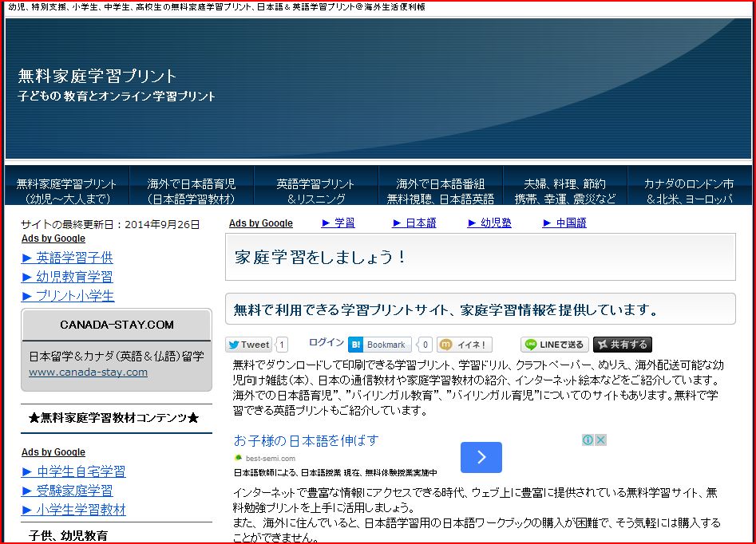Image resolution: width=756 pixels, height=544 pixels.
Task: Click the 家庭学習をしましょう！ heading
Action: coord(320,257)
